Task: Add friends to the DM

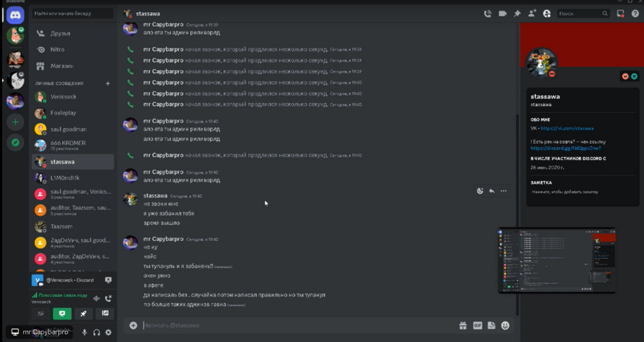Action: [x=532, y=14]
